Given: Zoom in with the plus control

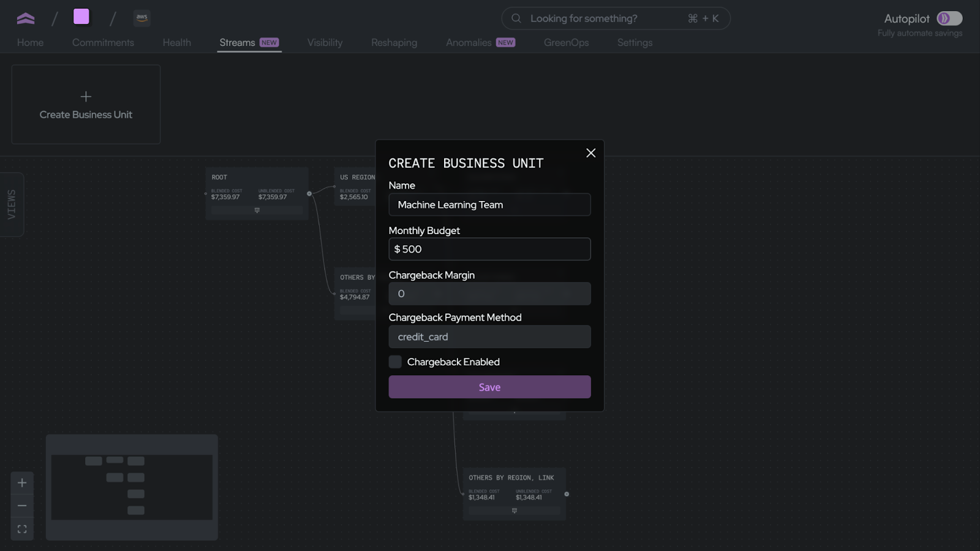Looking at the screenshot, I should [x=22, y=483].
